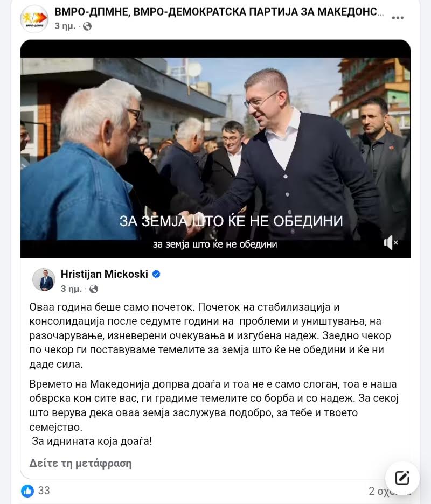Click the shared post timestamp under Mickoski
This screenshot has width=431, height=504.
pyautogui.click(x=71, y=289)
